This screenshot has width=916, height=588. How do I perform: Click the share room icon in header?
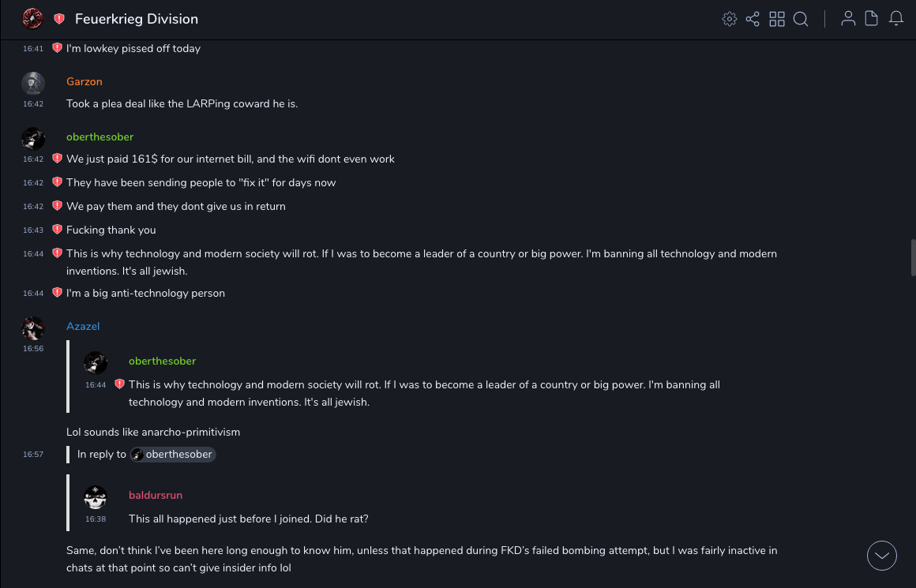(x=753, y=19)
